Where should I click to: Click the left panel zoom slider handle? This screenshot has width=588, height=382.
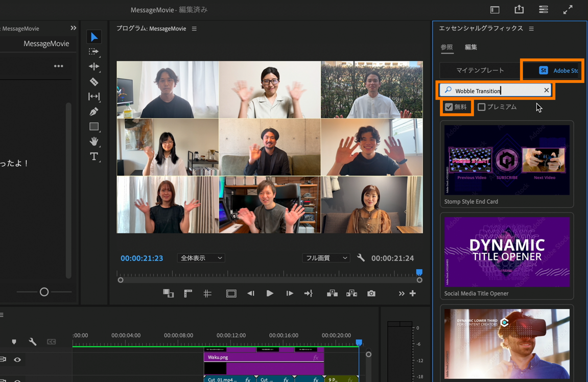[44, 292]
